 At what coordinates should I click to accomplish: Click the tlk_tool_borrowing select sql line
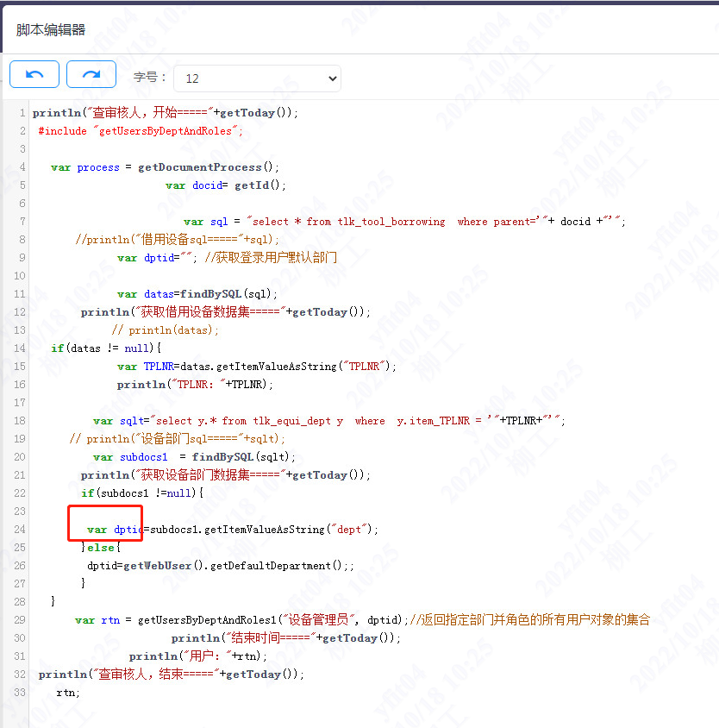point(404,222)
